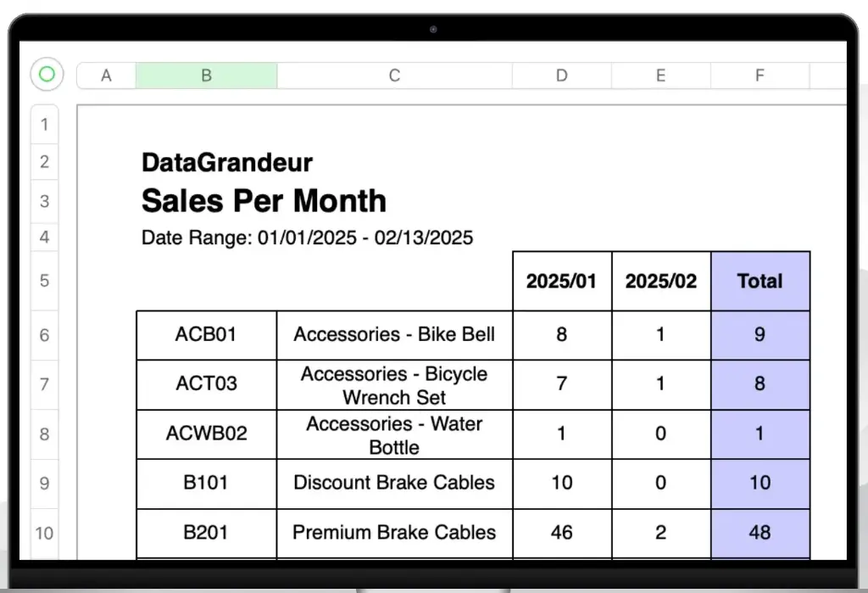Click the Premium Brake Cables description cell
The height and width of the screenshot is (593, 868).
[394, 534]
